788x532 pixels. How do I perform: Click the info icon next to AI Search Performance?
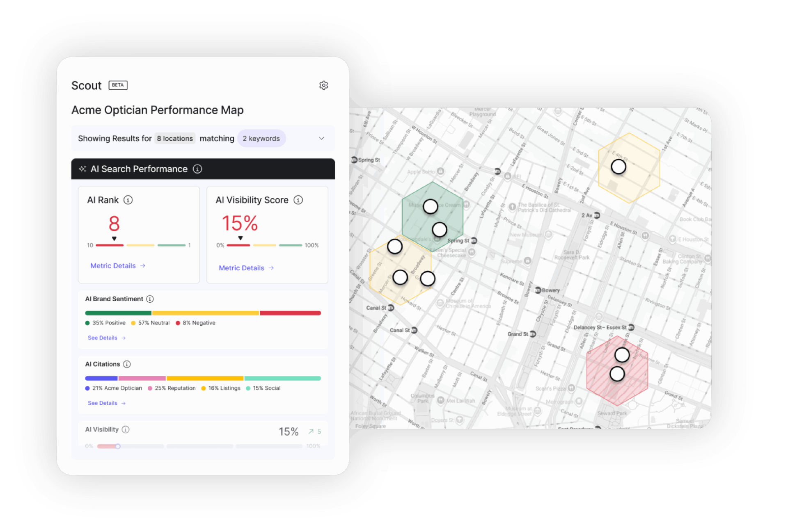point(197,169)
